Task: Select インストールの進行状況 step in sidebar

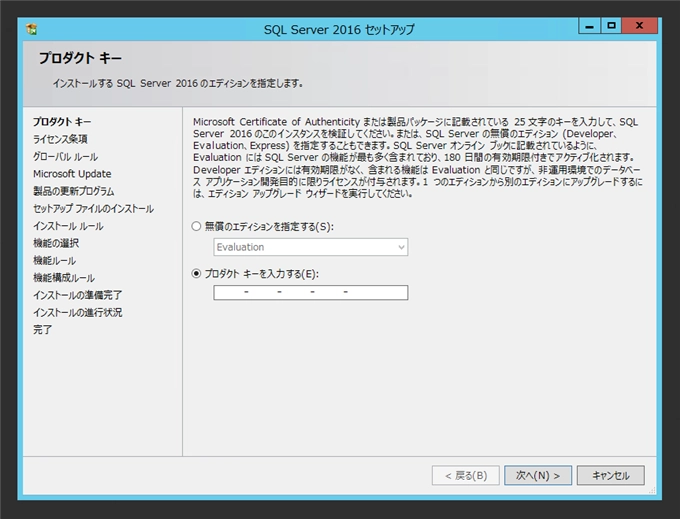Action: (x=78, y=313)
